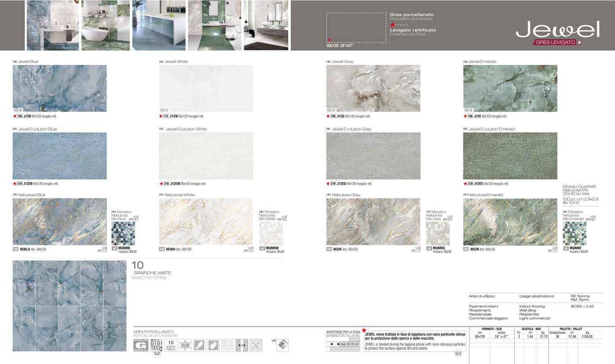Viewport: 615px width, 364px height.
Task: Click the Mosaico Nebulosa Mix Emerald swatch
Action: (575, 234)
